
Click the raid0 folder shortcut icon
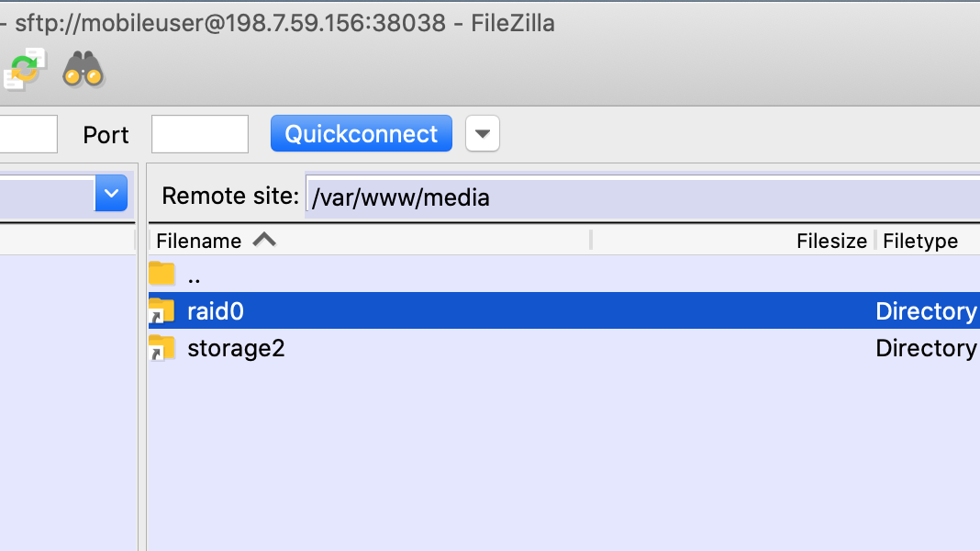pyautogui.click(x=161, y=311)
